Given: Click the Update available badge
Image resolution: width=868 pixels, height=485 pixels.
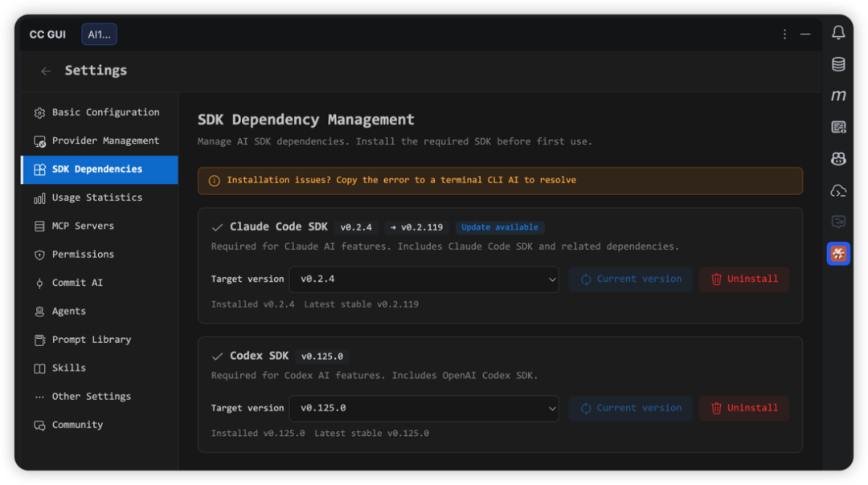Looking at the screenshot, I should [x=499, y=227].
